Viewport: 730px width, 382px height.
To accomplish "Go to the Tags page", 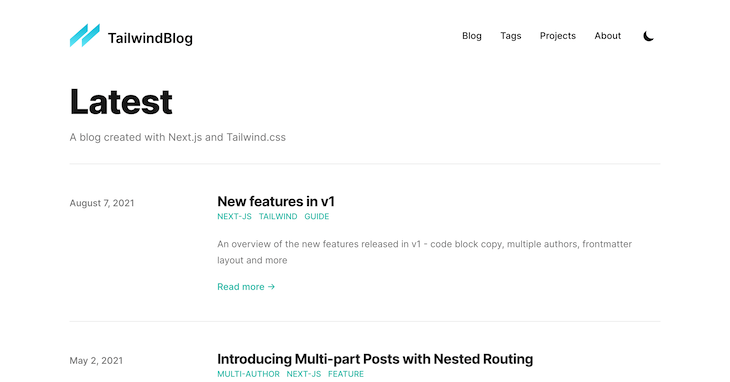I will 511,36.
